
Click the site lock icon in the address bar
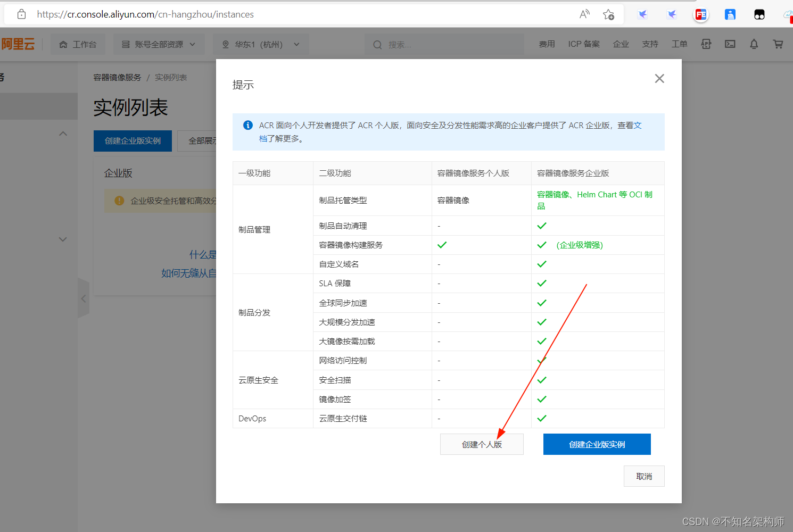pyautogui.click(x=21, y=14)
